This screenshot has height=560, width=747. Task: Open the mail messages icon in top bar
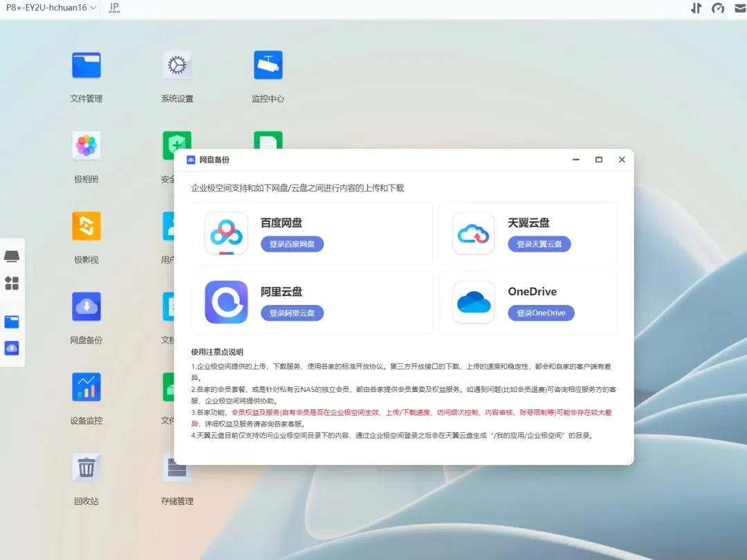740,8
